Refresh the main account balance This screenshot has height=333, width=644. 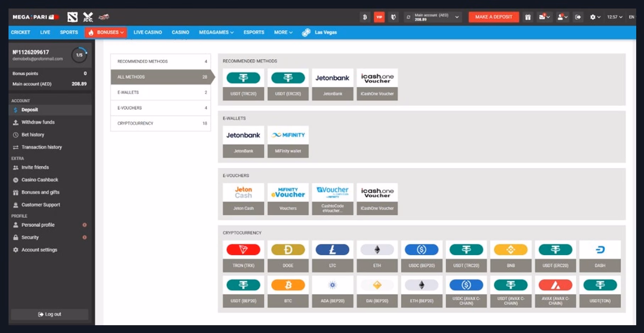(408, 17)
